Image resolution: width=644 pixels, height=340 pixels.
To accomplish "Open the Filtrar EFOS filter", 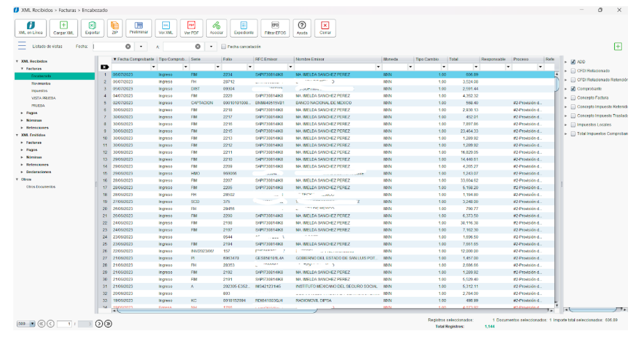I will tap(274, 27).
